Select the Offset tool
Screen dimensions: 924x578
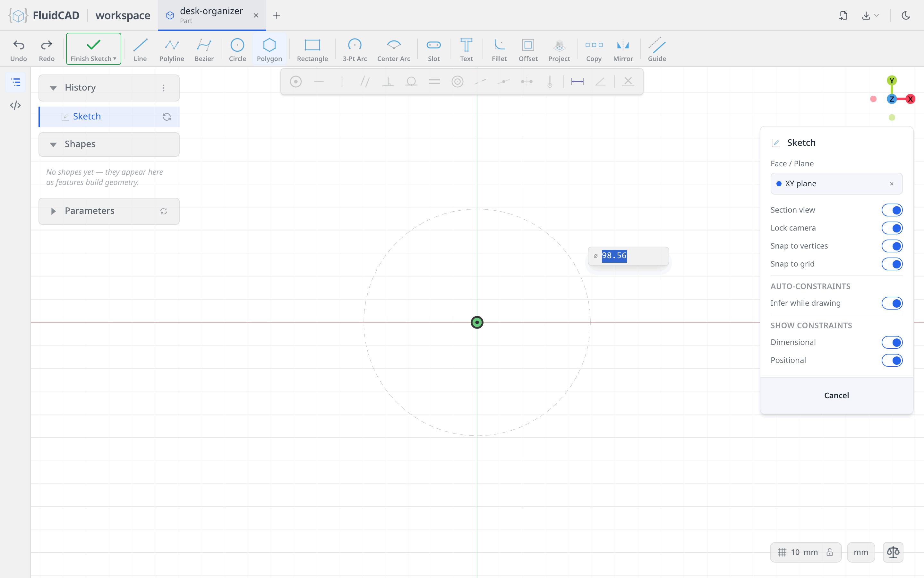point(528,50)
